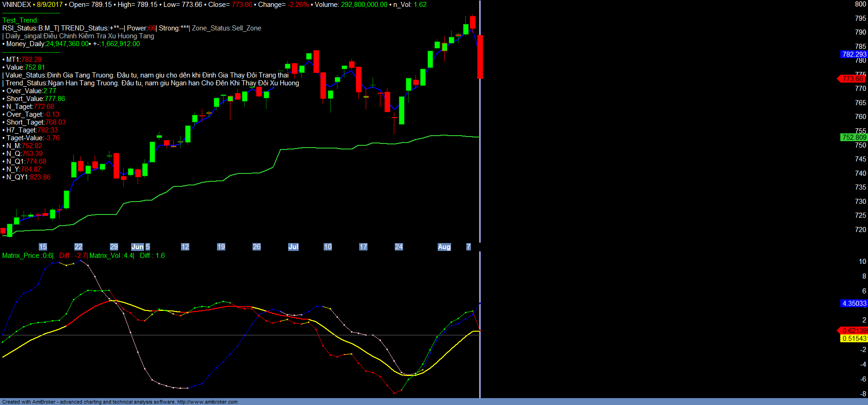Click the green 752.809 value axis tag
Image resolution: width=868 pixels, height=405 pixels.
(854, 137)
